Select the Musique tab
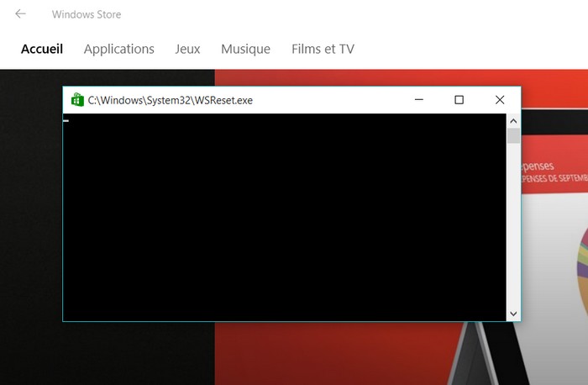The image size is (588, 385). tap(245, 49)
